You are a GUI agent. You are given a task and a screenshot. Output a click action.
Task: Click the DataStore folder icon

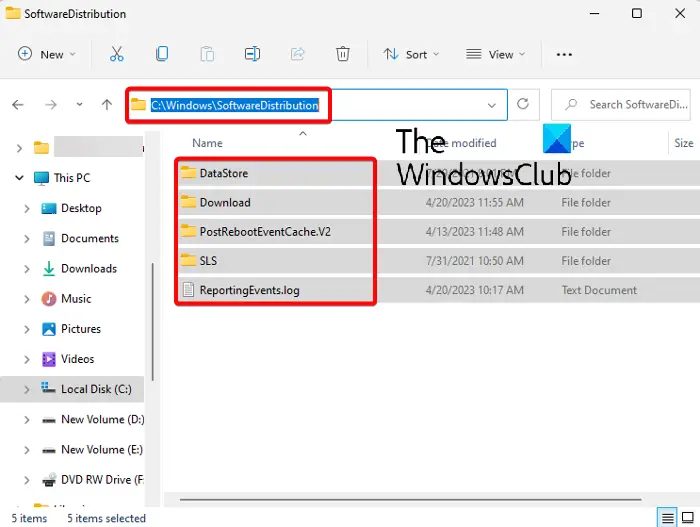click(x=188, y=172)
